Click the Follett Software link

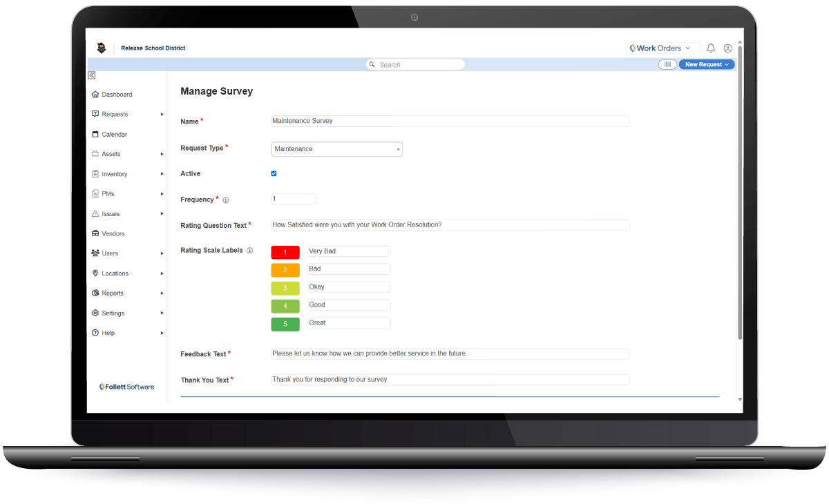[x=127, y=387]
